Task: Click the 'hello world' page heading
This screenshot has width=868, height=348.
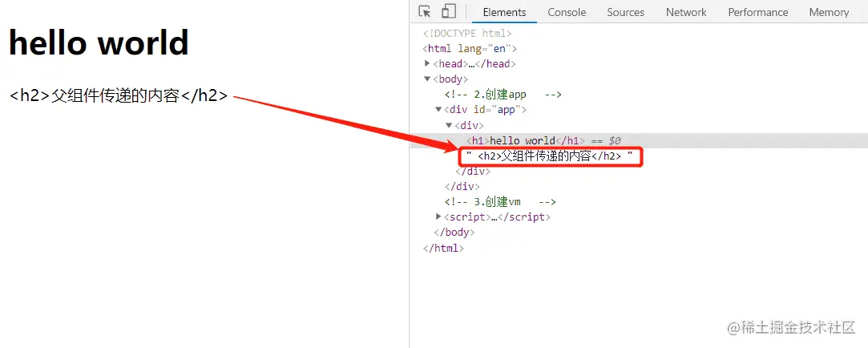Action: [x=99, y=42]
